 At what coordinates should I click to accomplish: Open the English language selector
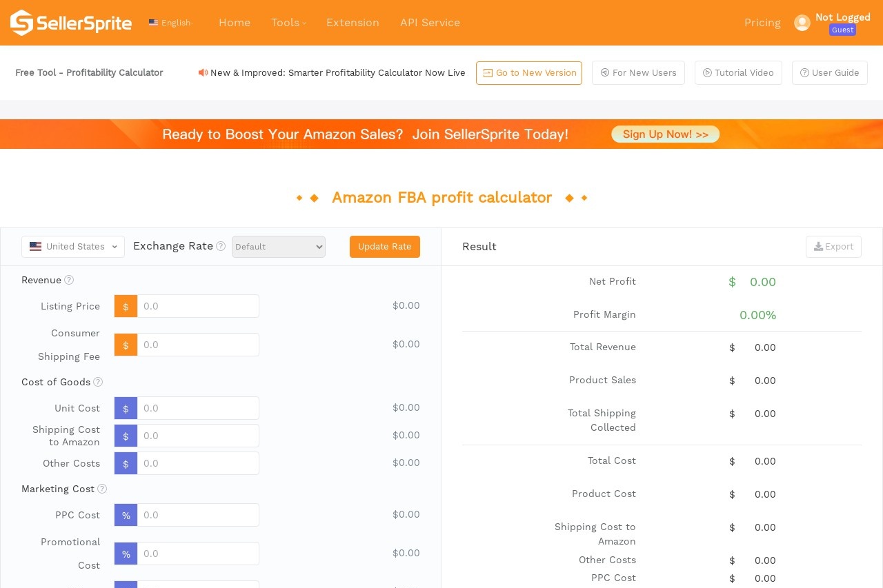(170, 23)
